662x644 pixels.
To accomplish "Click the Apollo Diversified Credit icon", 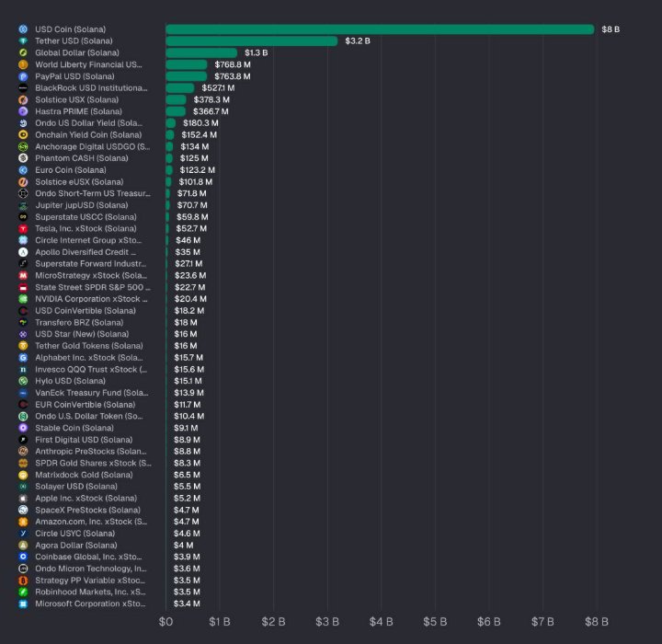I will (x=23, y=252).
